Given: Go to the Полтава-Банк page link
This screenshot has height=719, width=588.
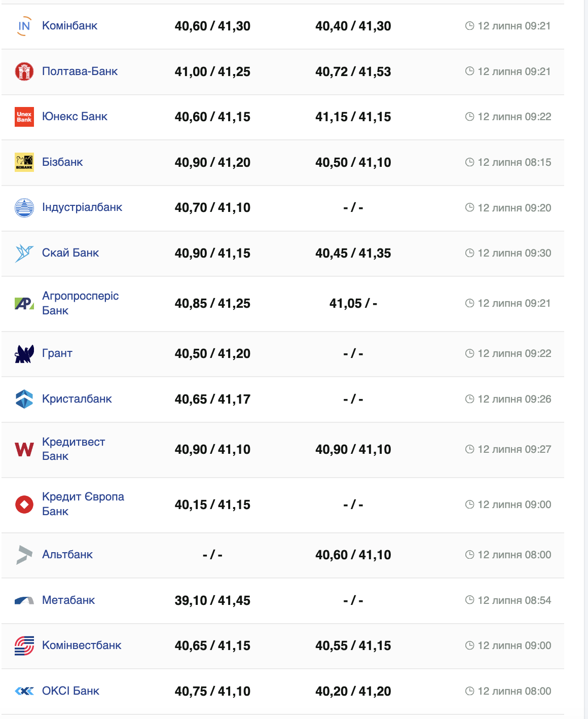Looking at the screenshot, I should click(x=80, y=71).
